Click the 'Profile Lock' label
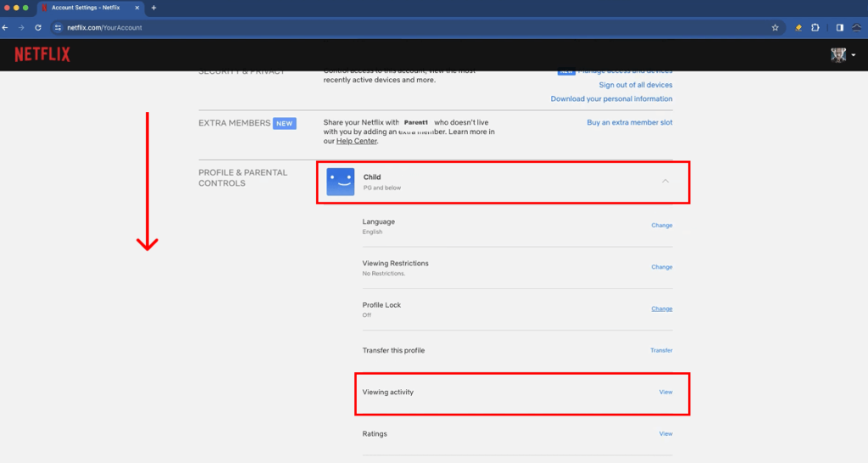Viewport: 868px width, 463px height. tap(381, 305)
